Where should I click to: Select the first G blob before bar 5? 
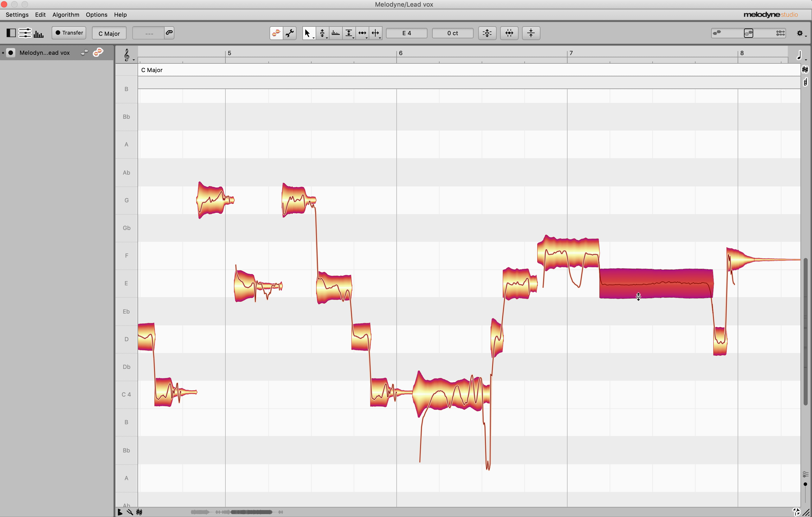pos(215,200)
